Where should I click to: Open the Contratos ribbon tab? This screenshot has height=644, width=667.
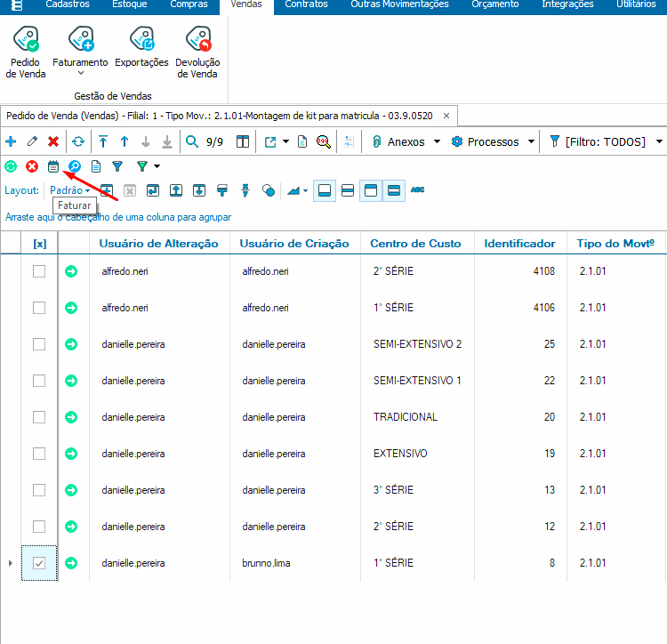[306, 4]
